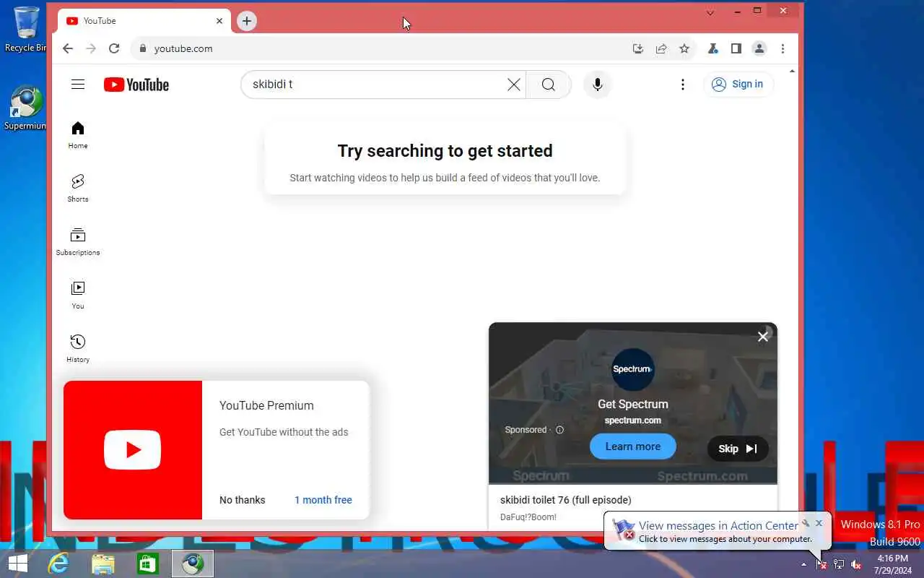Show hidden system tray icons
The image size is (924, 578).
[x=803, y=564]
